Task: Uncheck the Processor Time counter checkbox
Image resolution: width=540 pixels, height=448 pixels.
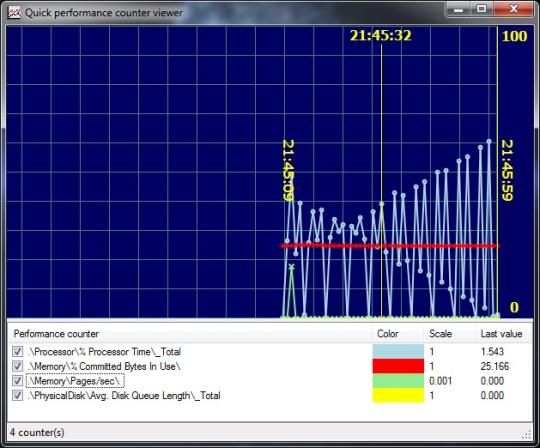Action: pyautogui.click(x=18, y=352)
